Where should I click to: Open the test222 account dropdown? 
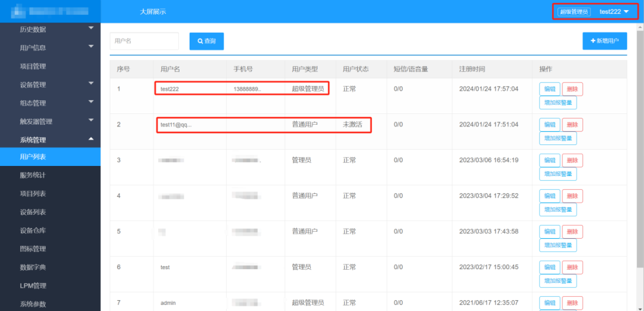[x=614, y=11]
